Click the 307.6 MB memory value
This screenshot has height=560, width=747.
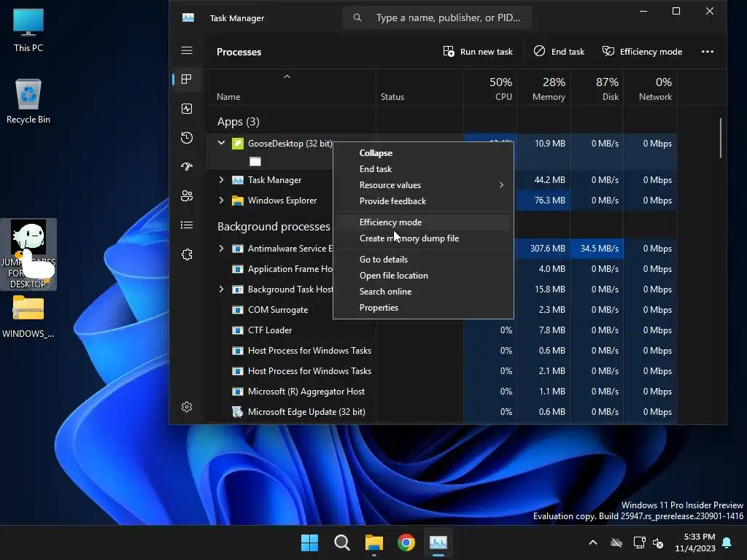point(547,249)
